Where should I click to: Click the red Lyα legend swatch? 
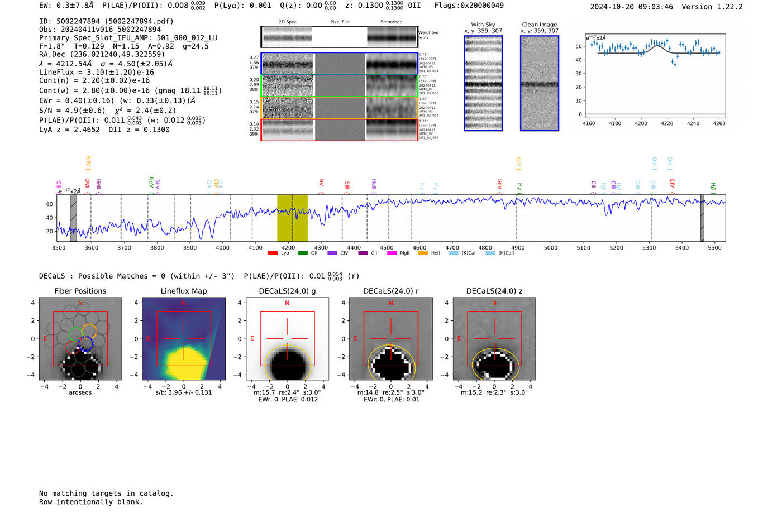[273, 253]
